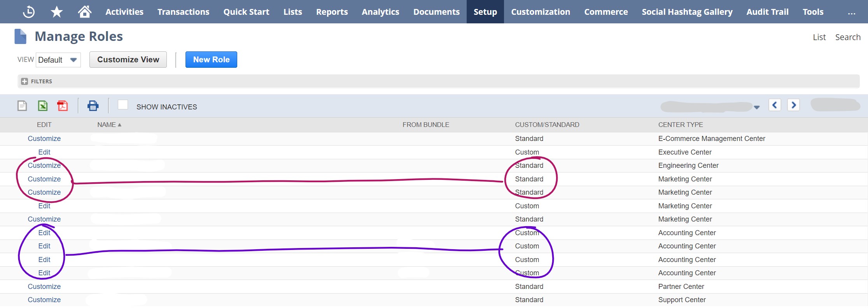This screenshot has width=868, height=308.
Task: Click the Executive Center cell
Action: (x=685, y=152)
